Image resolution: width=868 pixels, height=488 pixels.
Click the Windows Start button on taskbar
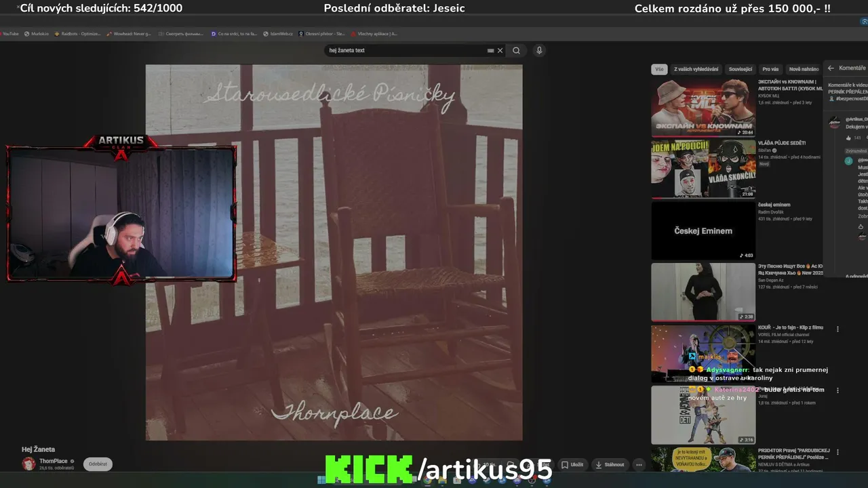click(x=321, y=481)
